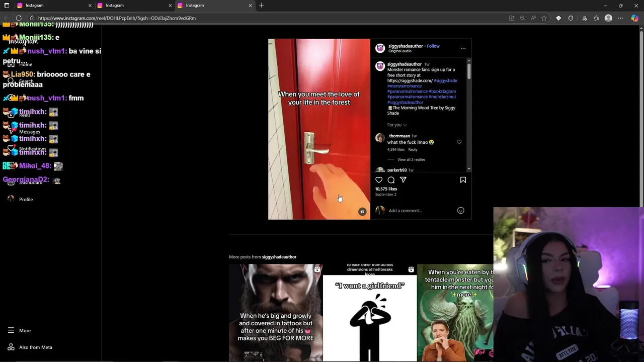Open comments with the speech bubble icon
Screen dimensions: 644x362
click(x=391, y=180)
